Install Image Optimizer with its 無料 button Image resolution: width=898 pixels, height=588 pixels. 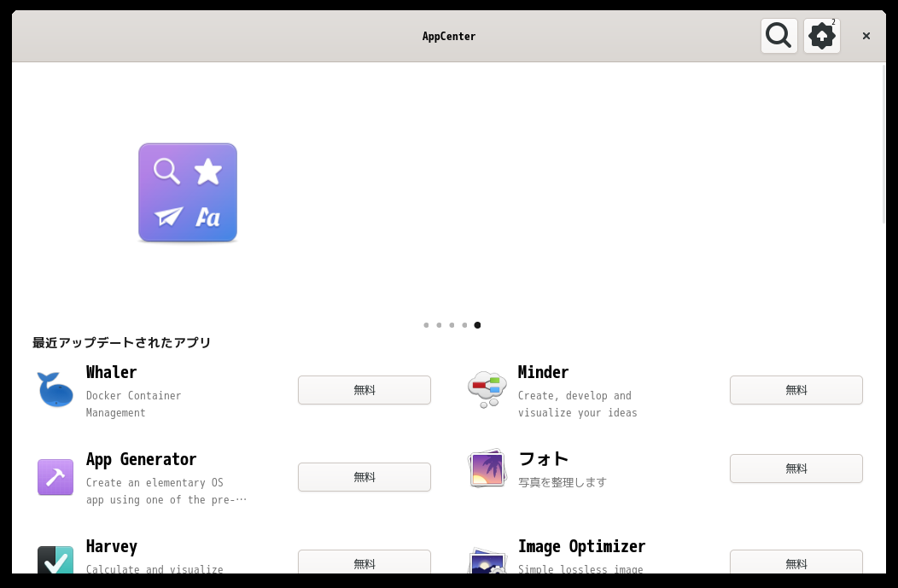[x=796, y=563]
